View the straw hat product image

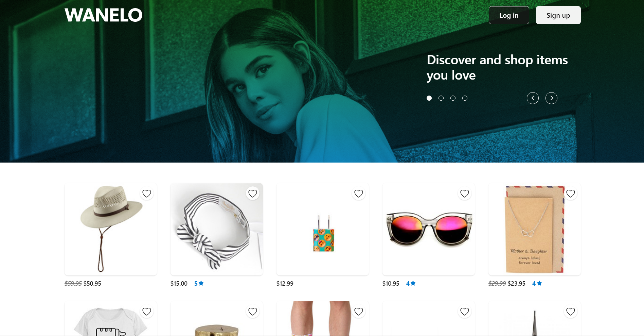click(111, 229)
